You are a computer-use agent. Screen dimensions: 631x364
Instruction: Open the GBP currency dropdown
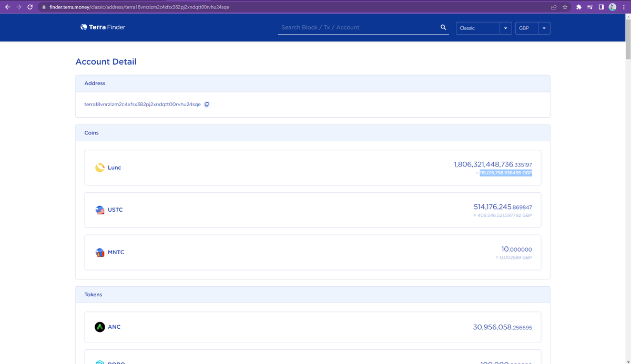coord(532,28)
